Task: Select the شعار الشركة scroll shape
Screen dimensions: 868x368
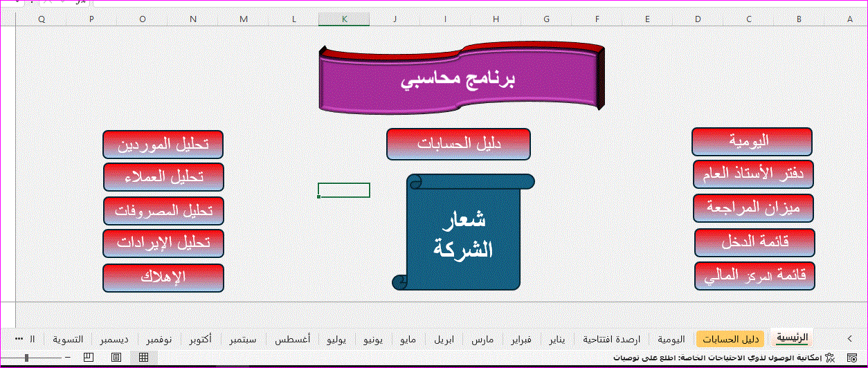Action: (463, 232)
